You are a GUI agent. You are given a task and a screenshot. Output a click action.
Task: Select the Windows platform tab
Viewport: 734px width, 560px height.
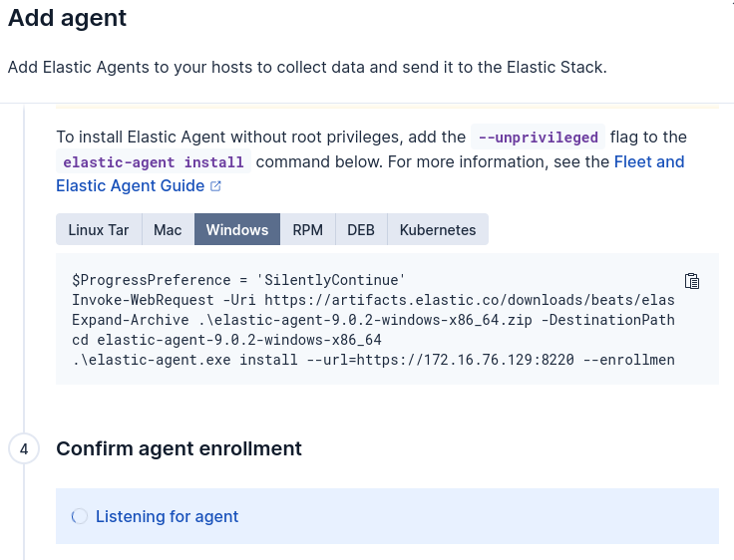click(x=237, y=229)
